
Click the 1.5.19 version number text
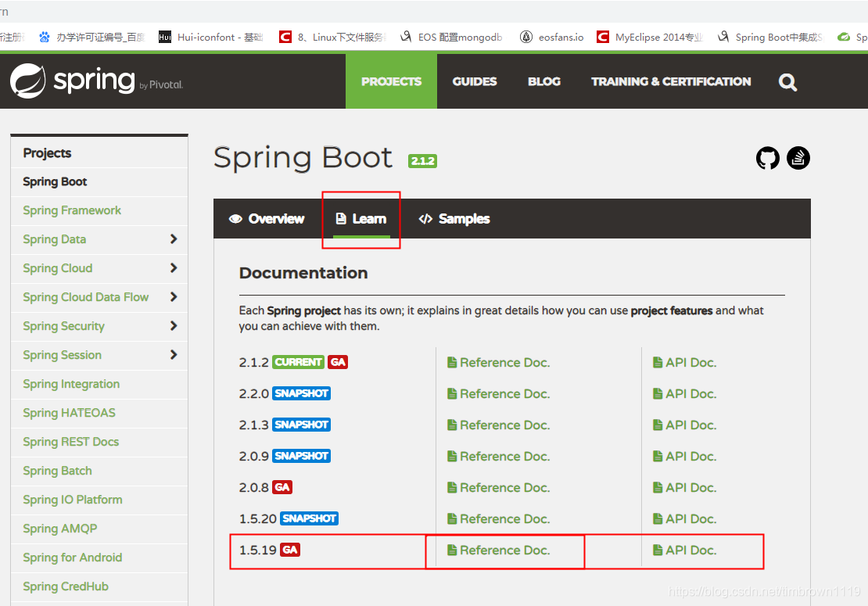pyautogui.click(x=257, y=550)
